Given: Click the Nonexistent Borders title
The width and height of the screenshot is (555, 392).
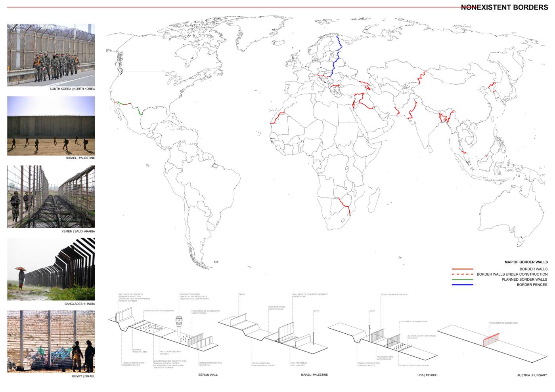Looking at the screenshot, I should click(x=504, y=7).
